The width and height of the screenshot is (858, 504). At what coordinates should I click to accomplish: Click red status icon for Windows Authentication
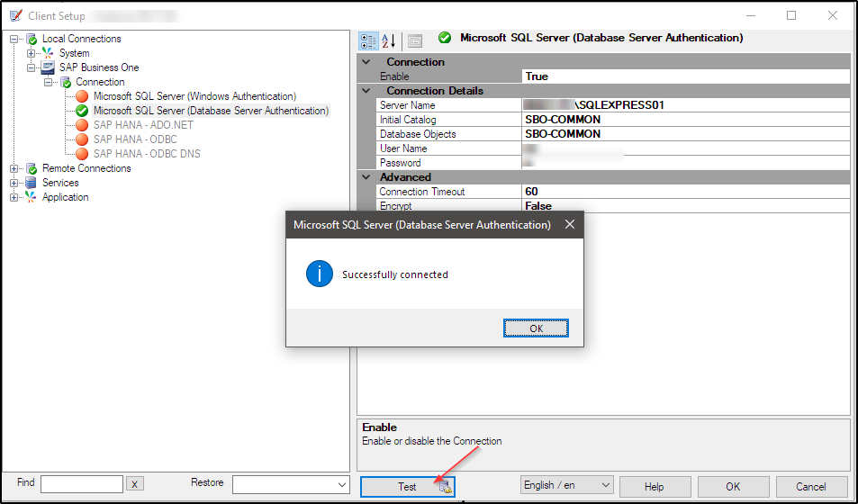coord(82,96)
